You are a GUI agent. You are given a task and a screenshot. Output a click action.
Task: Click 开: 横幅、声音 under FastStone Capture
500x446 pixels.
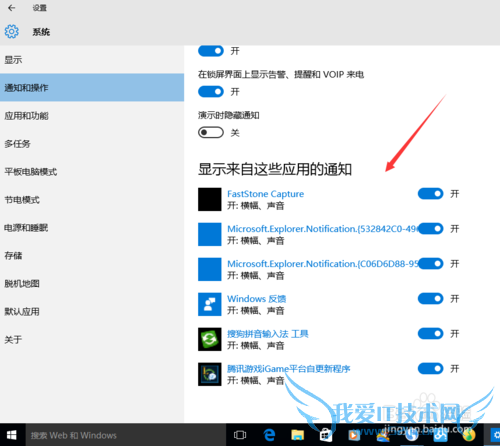tap(256, 206)
